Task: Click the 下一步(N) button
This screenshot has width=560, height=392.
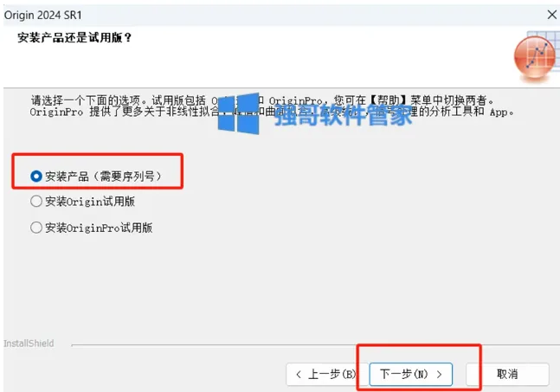Action: coord(411,374)
